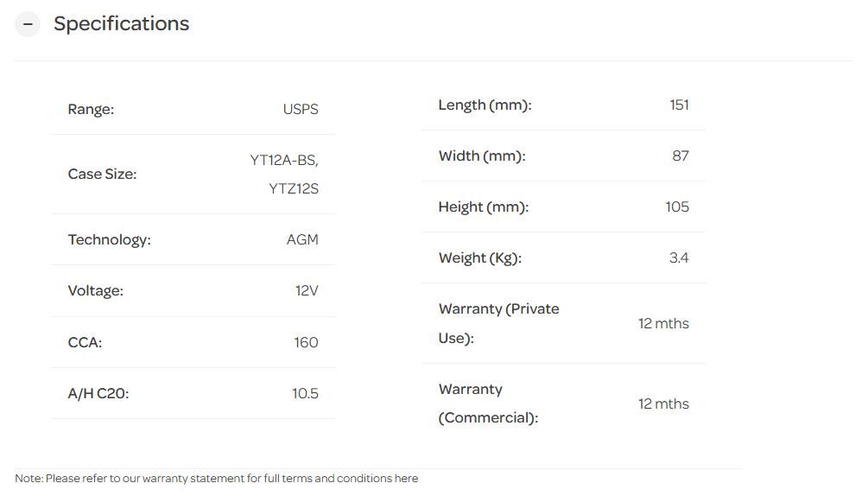The width and height of the screenshot is (868, 502).
Task: Select the commercial warranty 12 mths value
Action: point(663,404)
